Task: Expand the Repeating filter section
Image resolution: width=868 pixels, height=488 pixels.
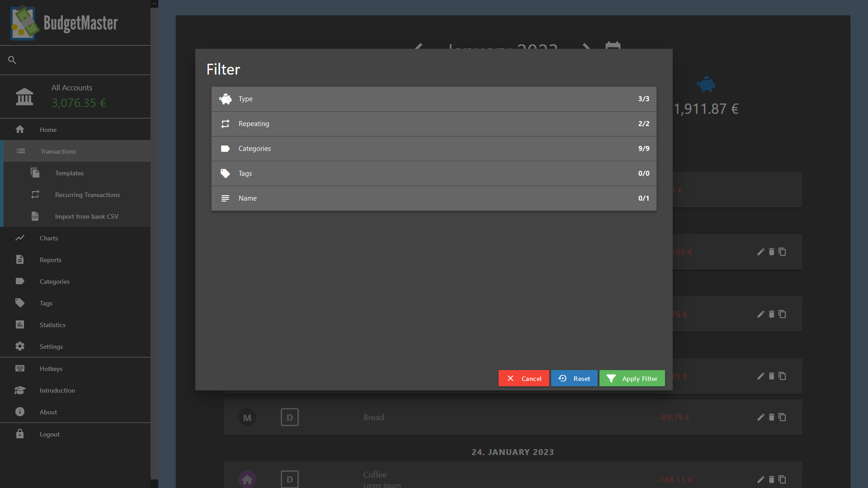Action: click(x=434, y=124)
